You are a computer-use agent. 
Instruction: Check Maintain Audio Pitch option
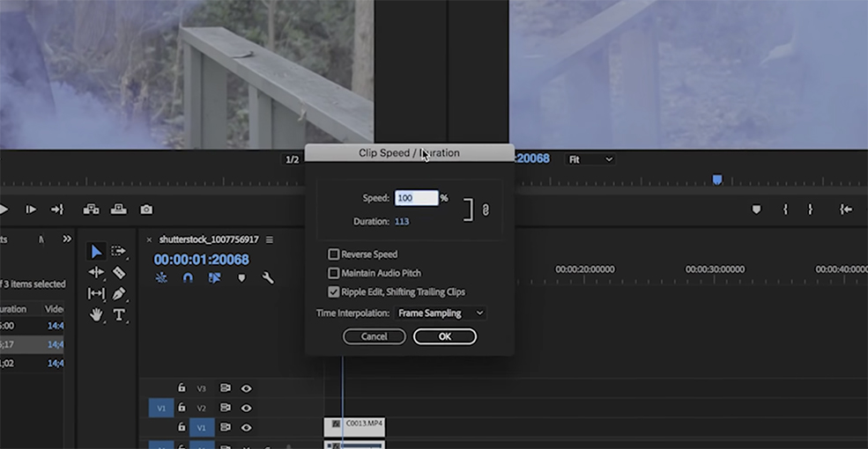(x=334, y=273)
